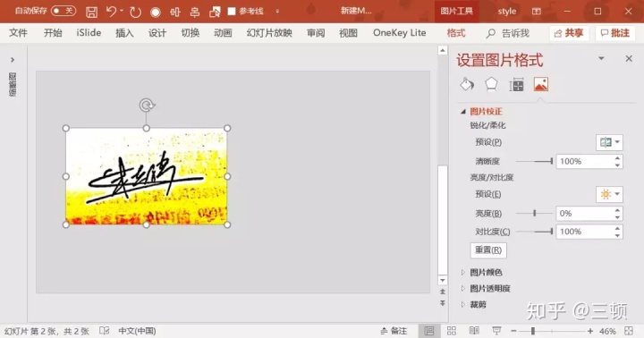
Task: Click the 清晰度 value field
Action: coord(584,162)
